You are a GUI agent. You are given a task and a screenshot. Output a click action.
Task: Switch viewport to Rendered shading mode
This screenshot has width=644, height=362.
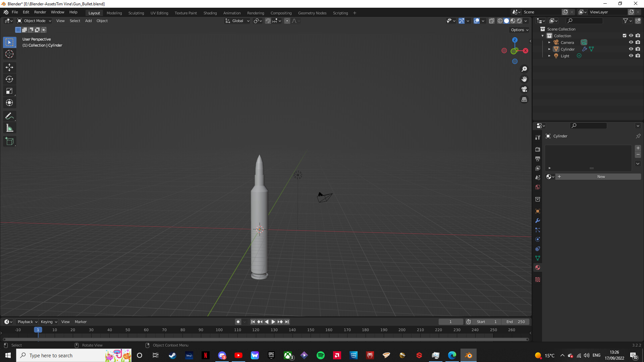[519, 21]
